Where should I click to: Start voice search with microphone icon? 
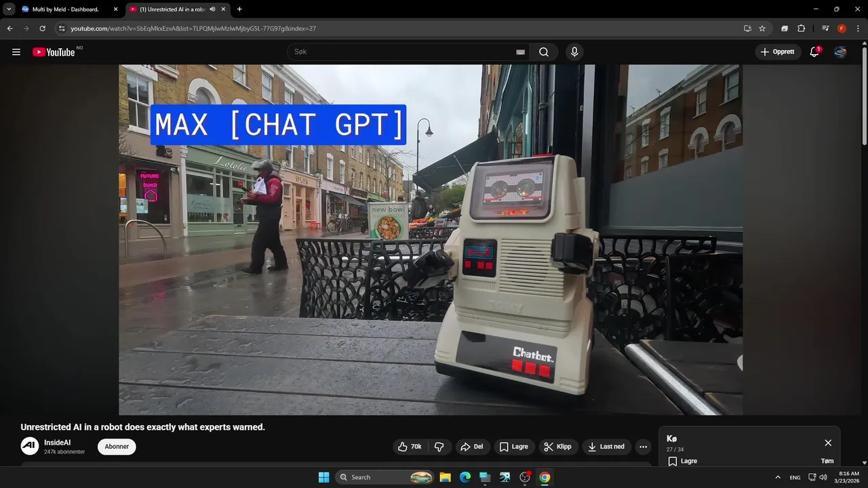[x=574, y=52]
